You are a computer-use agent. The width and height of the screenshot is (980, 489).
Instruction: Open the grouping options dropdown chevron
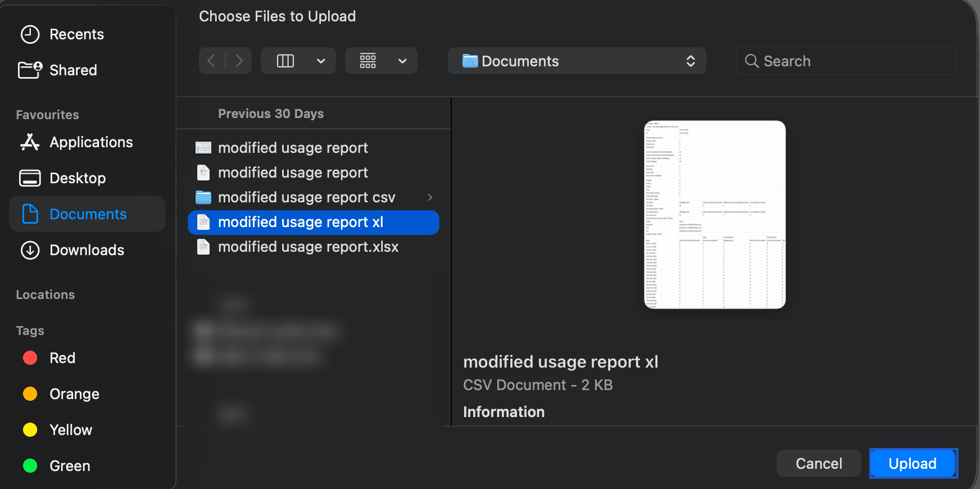click(x=402, y=61)
